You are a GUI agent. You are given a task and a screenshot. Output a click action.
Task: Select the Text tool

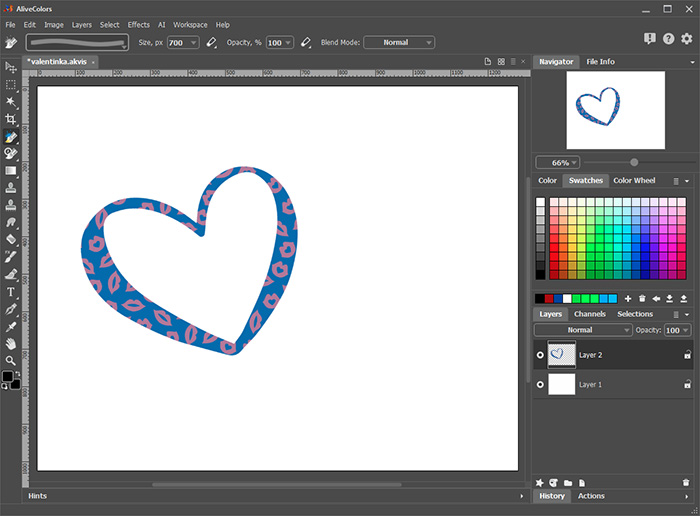tap(10, 292)
